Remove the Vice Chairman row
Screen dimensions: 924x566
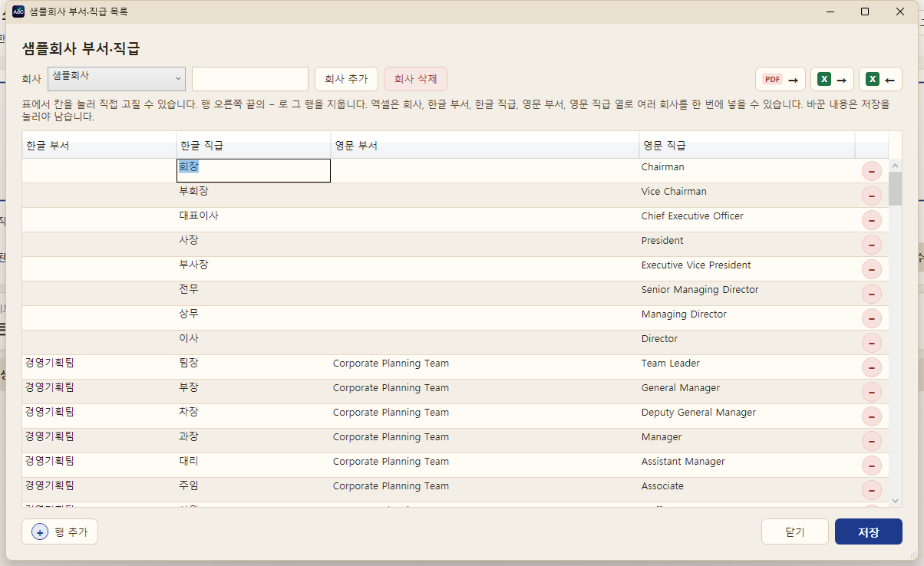[x=872, y=196]
